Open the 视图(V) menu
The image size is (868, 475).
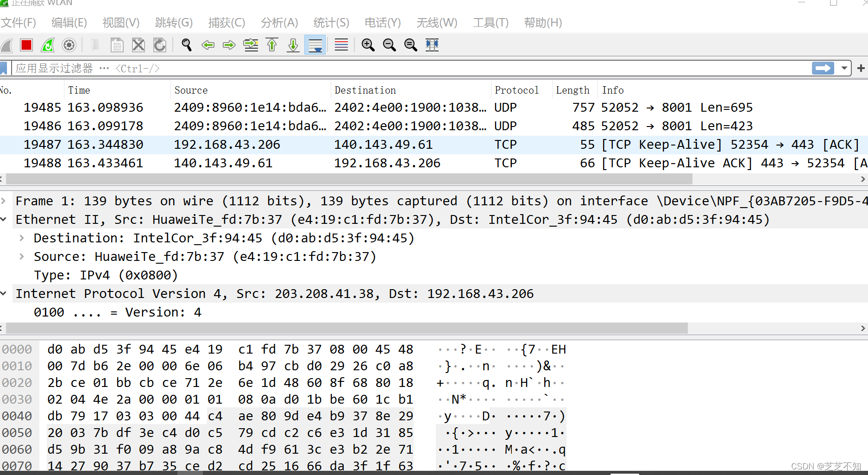click(x=121, y=22)
